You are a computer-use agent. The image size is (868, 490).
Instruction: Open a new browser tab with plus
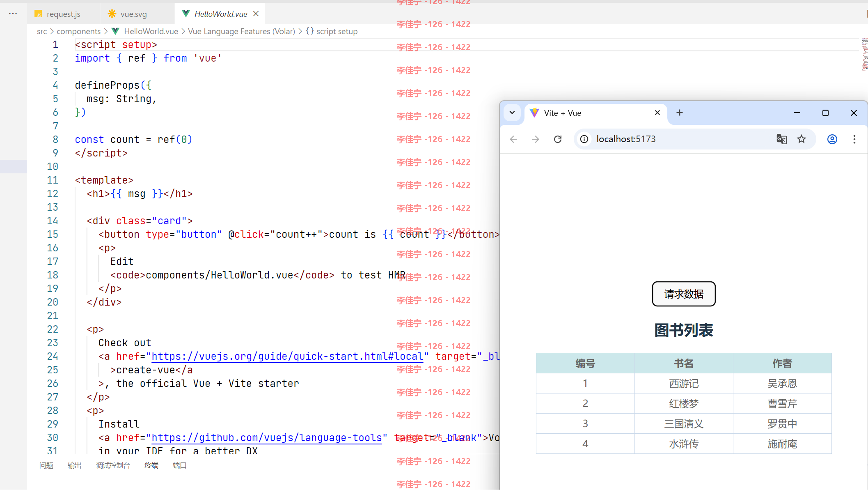(680, 113)
